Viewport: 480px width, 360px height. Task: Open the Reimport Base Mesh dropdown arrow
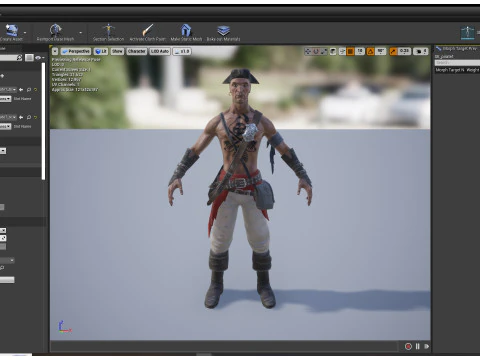(80, 33)
